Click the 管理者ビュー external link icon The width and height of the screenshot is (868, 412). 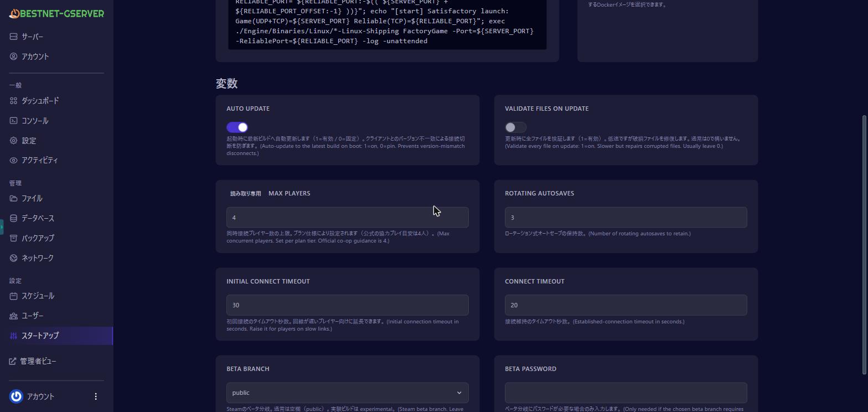(x=13, y=361)
